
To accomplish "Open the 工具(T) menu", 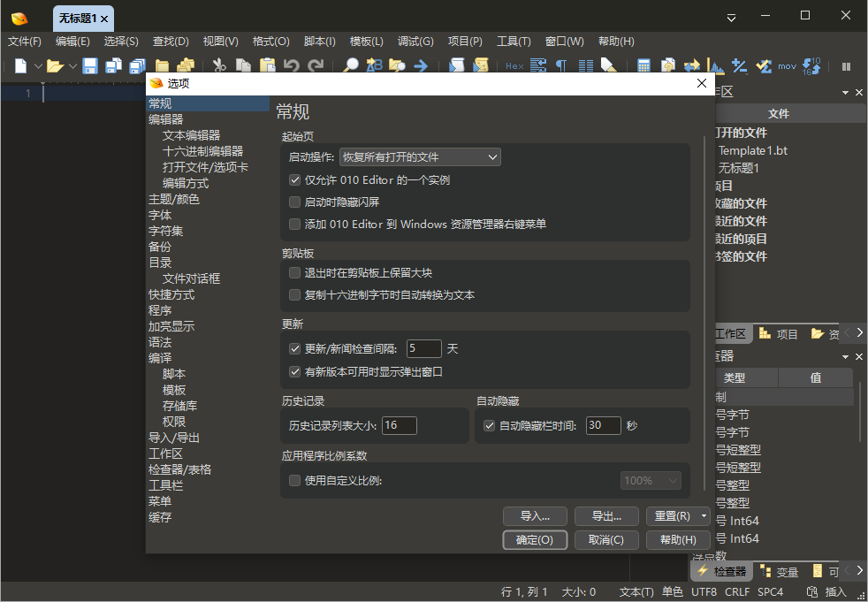I will click(514, 41).
